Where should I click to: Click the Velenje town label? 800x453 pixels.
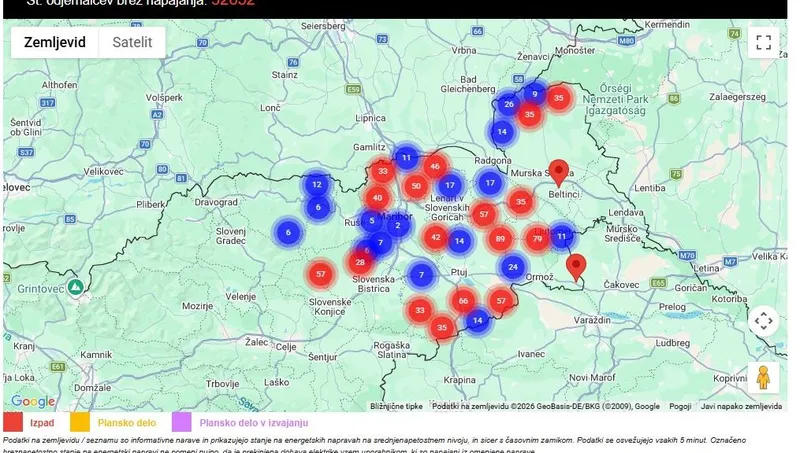click(x=240, y=296)
